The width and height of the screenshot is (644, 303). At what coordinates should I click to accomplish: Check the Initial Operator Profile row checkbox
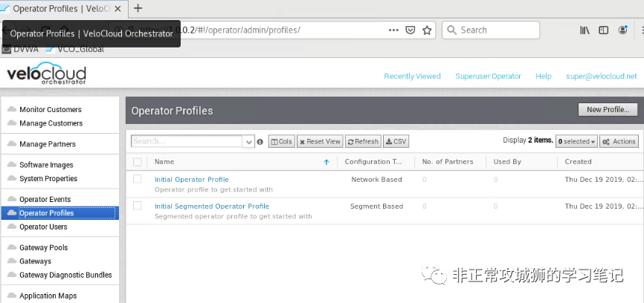pyautogui.click(x=137, y=179)
